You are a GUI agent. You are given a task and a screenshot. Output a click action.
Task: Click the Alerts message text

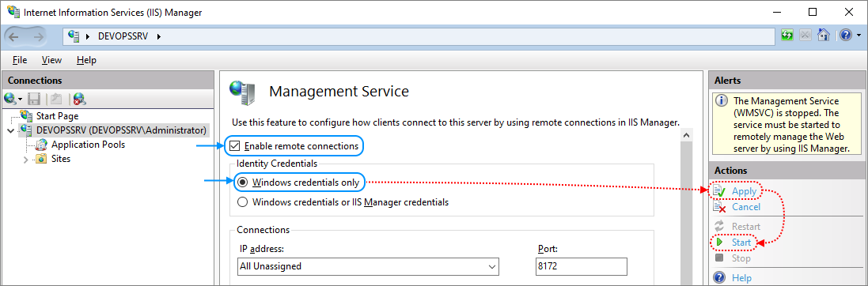[790, 125]
